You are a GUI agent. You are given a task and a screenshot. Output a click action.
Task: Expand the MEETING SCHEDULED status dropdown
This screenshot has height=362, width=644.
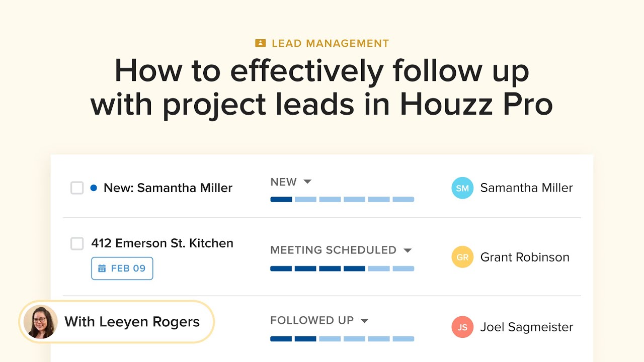pyautogui.click(x=408, y=250)
